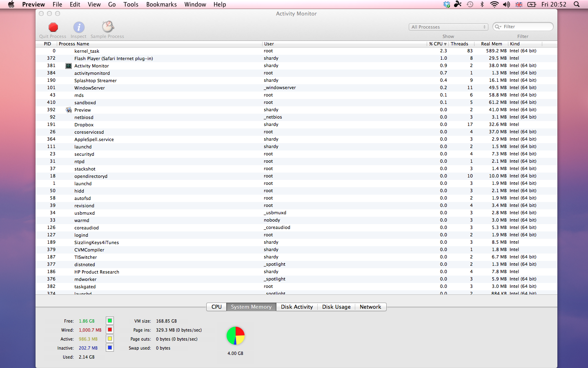
Task: Click the battery charging status icon
Action: (x=532, y=4)
